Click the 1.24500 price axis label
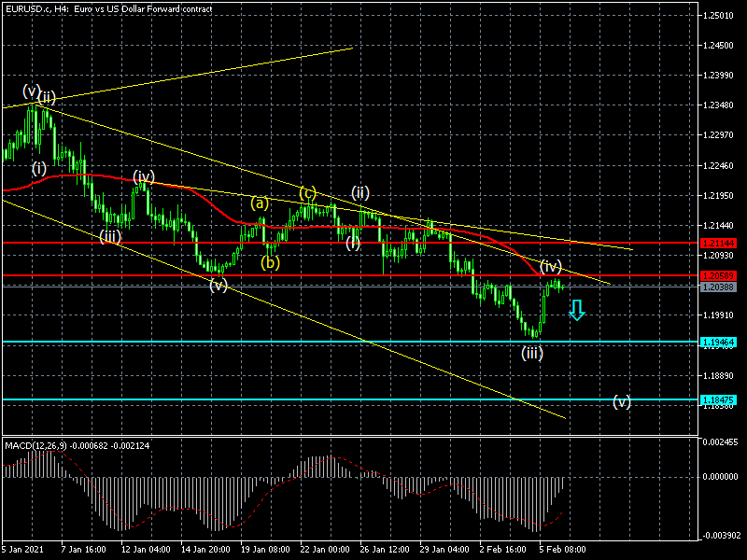The width and height of the screenshot is (747, 560). [718, 46]
